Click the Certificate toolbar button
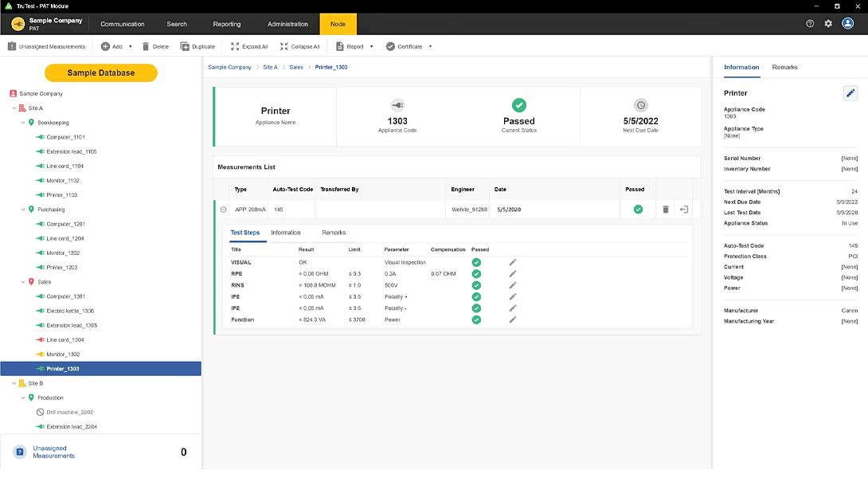The width and height of the screenshot is (868, 478). click(x=404, y=46)
